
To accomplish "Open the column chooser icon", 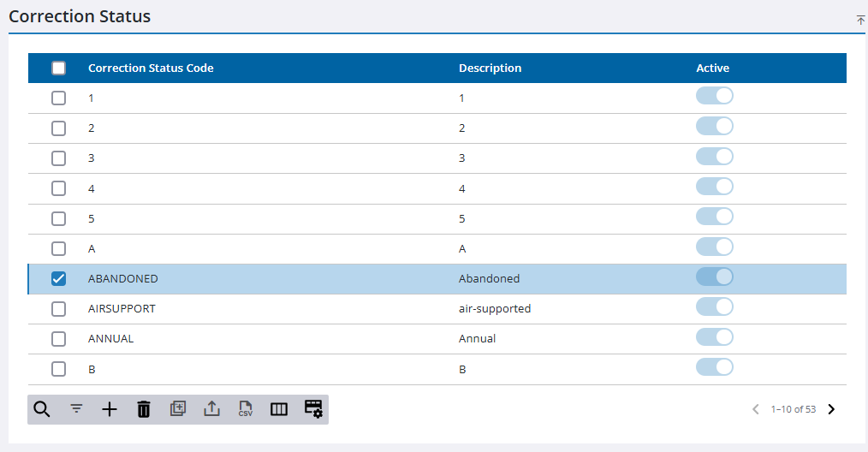I will point(279,409).
